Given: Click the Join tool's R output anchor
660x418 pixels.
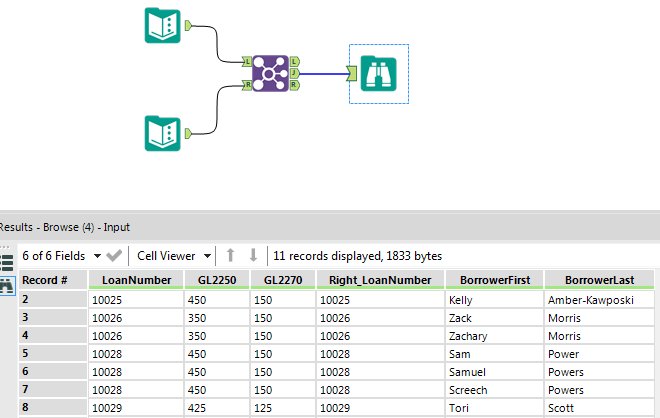Looking at the screenshot, I should (x=295, y=85).
